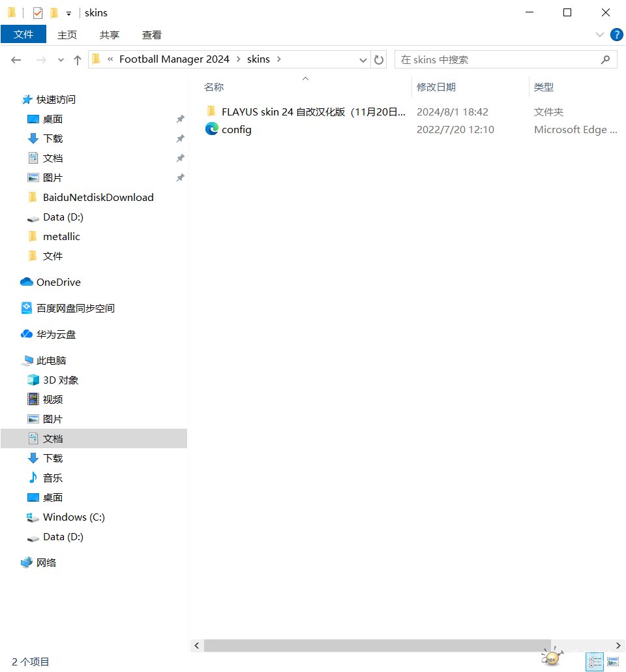Expand the ribbon with the chevron

coord(600,35)
